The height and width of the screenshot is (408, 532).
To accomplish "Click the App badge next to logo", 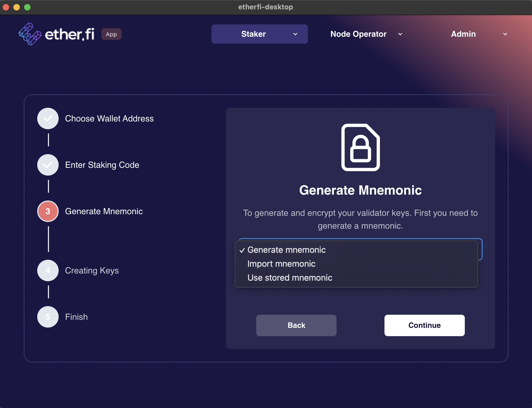I will [111, 34].
